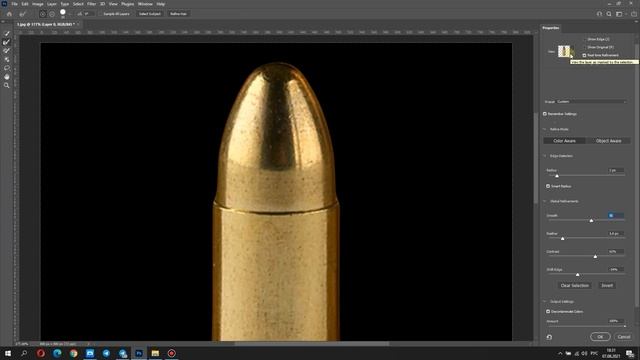640x360 pixels.
Task: Select the Object Selection tool
Action: click(7, 59)
